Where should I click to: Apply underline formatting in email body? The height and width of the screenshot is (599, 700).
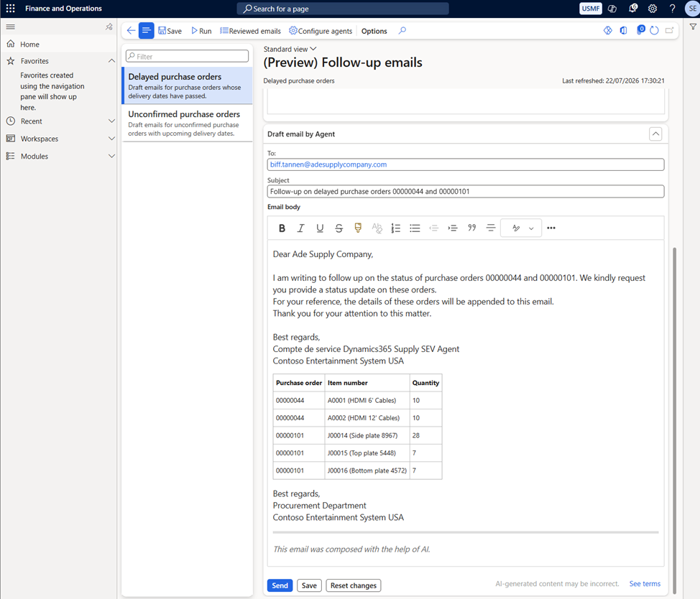click(x=320, y=228)
